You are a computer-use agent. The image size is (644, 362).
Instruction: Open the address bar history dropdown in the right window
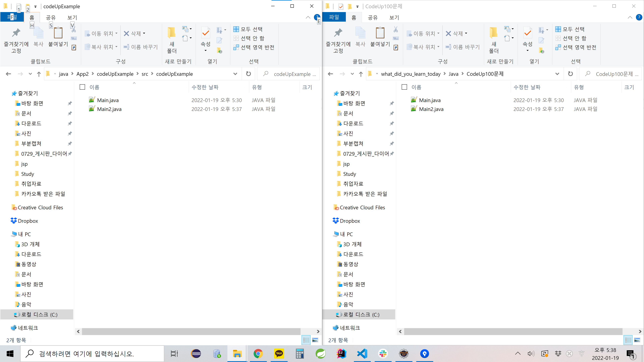click(557, 74)
